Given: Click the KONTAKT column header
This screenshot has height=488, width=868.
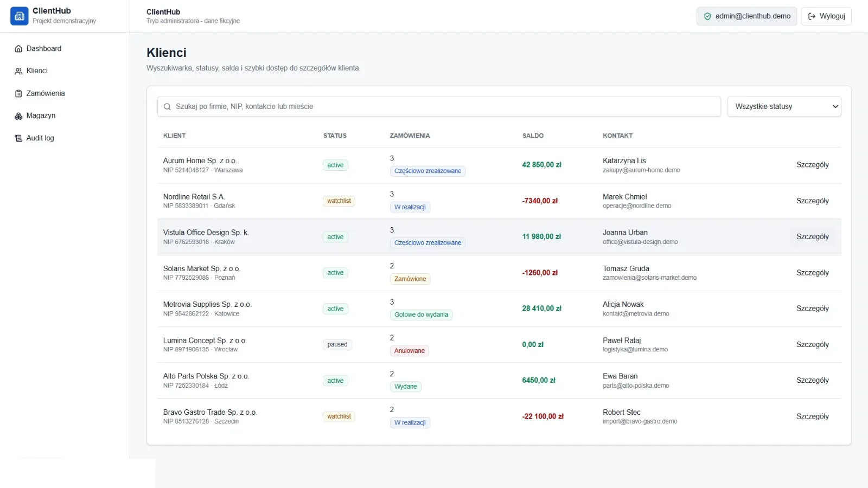Looking at the screenshot, I should point(617,136).
